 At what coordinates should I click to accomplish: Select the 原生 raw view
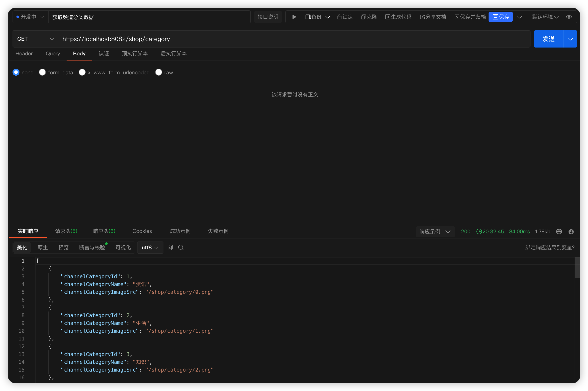click(x=43, y=247)
